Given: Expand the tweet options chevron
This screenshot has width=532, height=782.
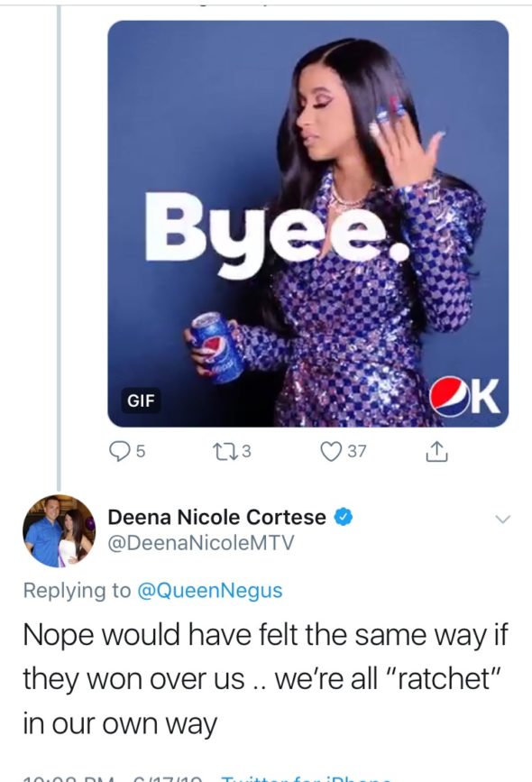Looking at the screenshot, I should 503,520.
